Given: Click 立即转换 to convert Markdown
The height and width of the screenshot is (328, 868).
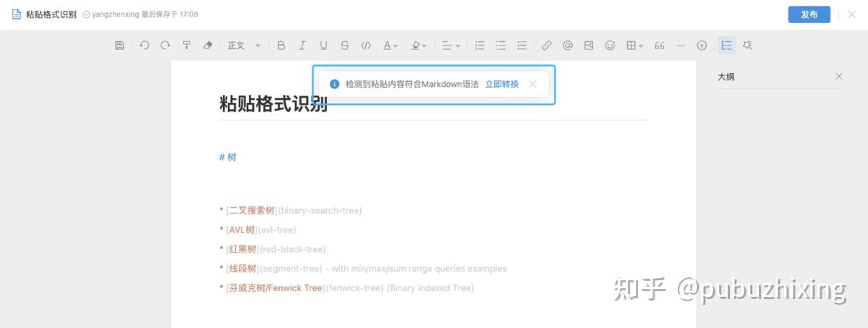Looking at the screenshot, I should tap(502, 84).
